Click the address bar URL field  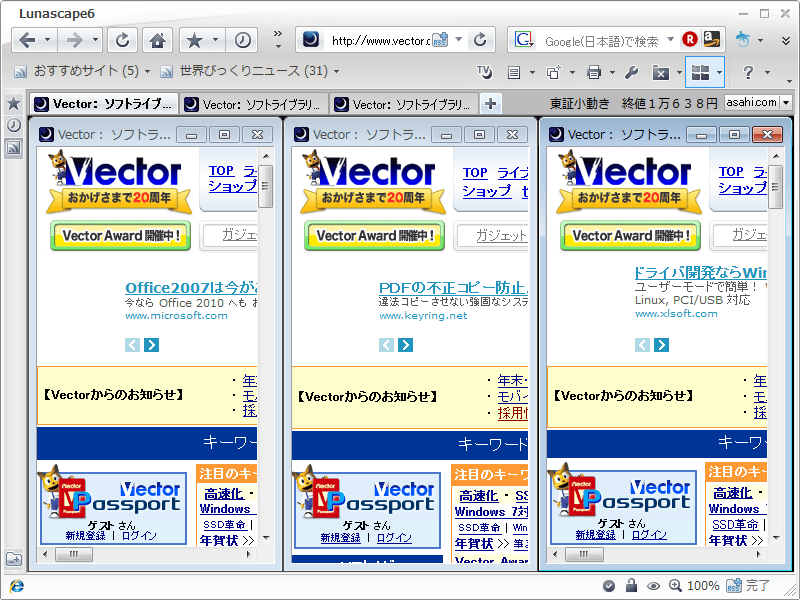tap(379, 40)
